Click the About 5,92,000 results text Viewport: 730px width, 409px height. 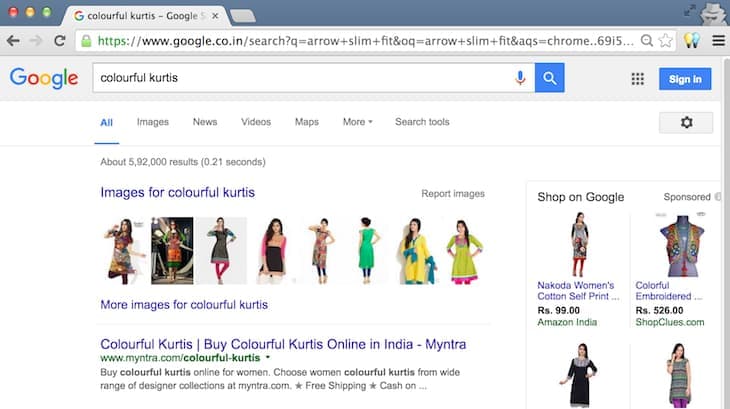(x=183, y=162)
